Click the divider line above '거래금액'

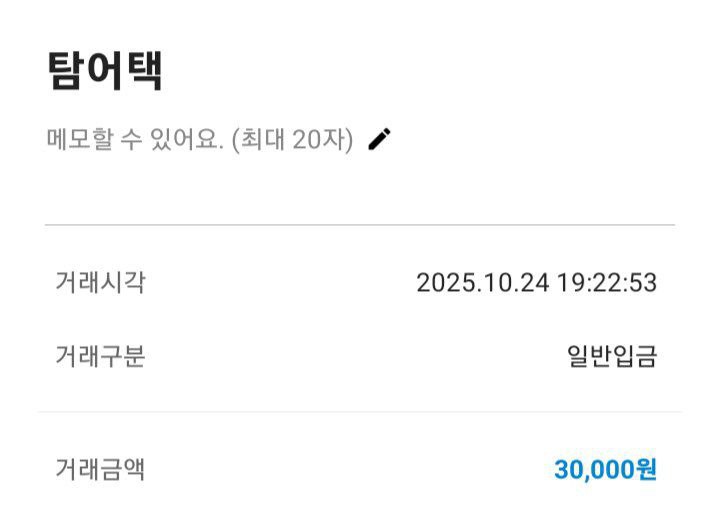click(x=360, y=411)
